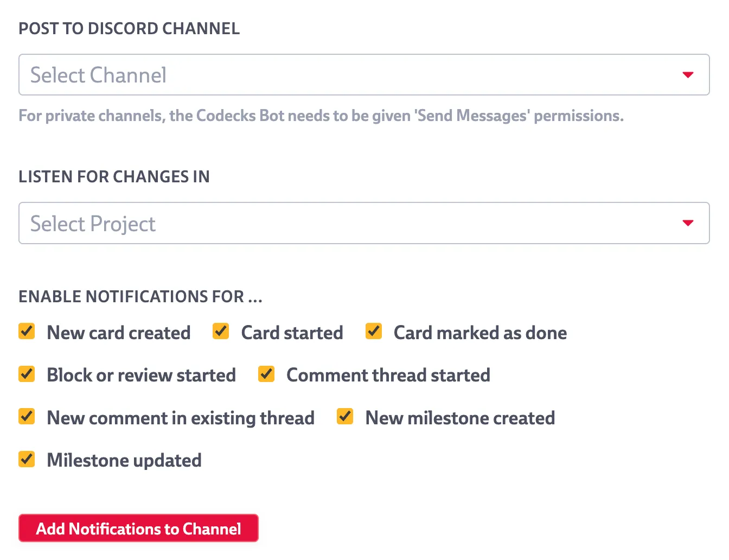Image resolution: width=729 pixels, height=560 pixels.
Task: Click the red chevron on Select Channel
Action: (x=687, y=75)
